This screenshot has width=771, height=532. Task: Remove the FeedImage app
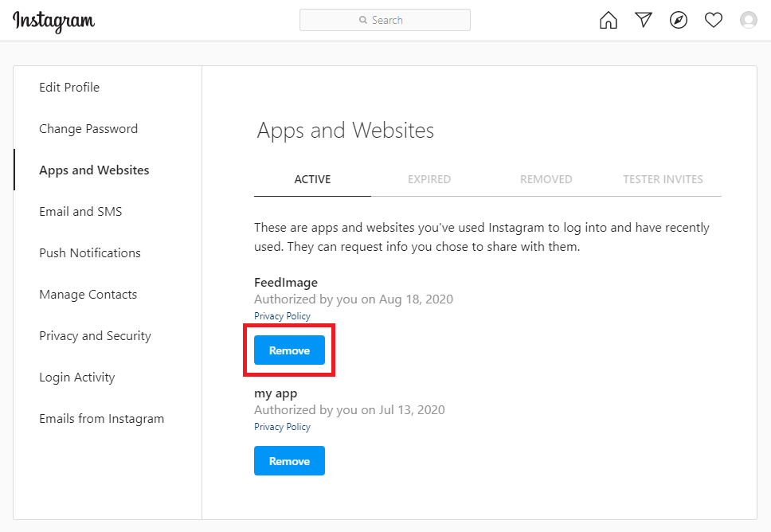point(290,350)
